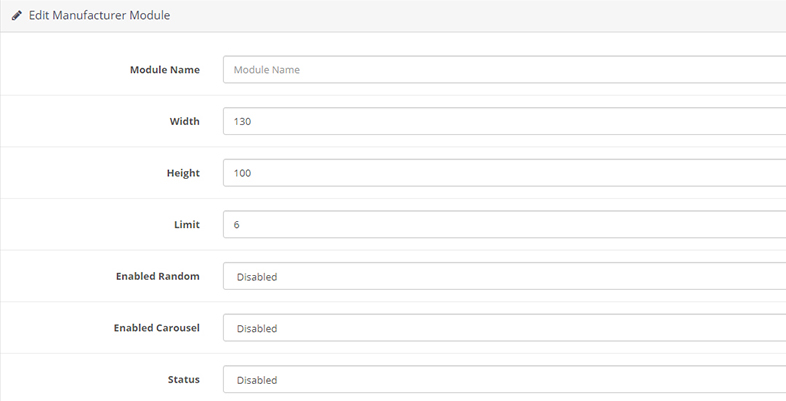
Task: Click the pencil edit icon in header
Action: 17,16
